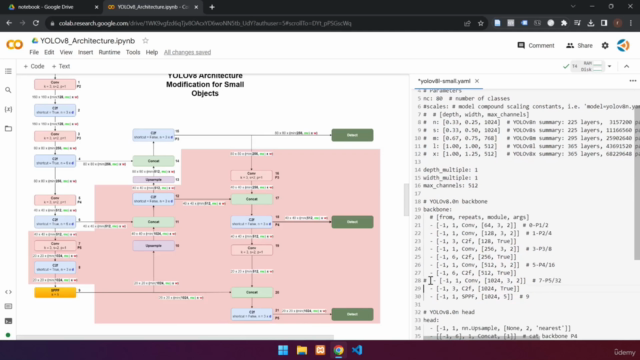Open the RAM Disk resource indicator
This screenshot has width=640, height=360.
(x=592, y=66)
